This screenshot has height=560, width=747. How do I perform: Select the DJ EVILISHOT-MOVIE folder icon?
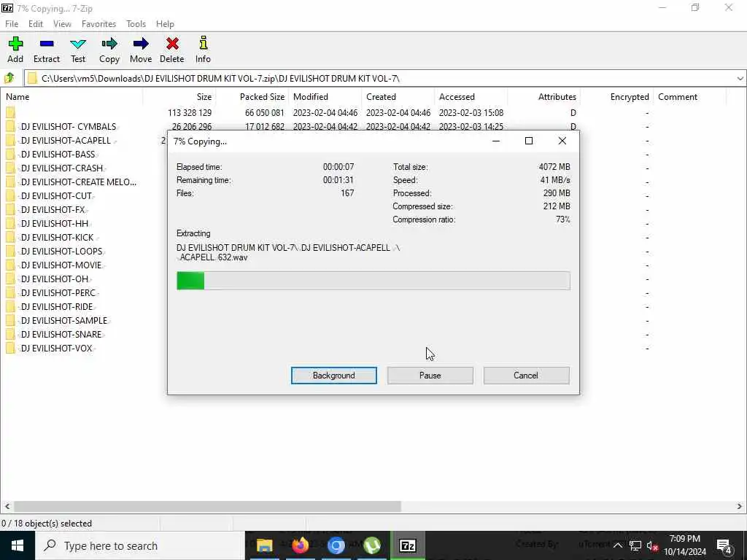click(x=10, y=265)
